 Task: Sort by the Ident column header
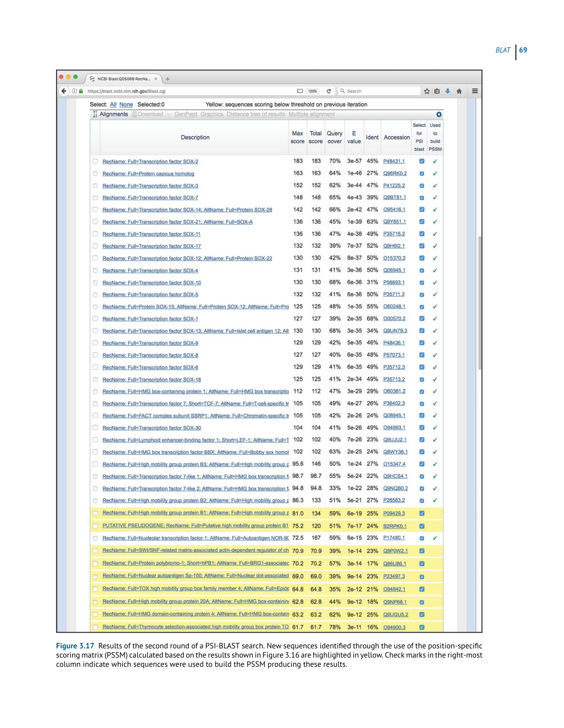point(372,138)
